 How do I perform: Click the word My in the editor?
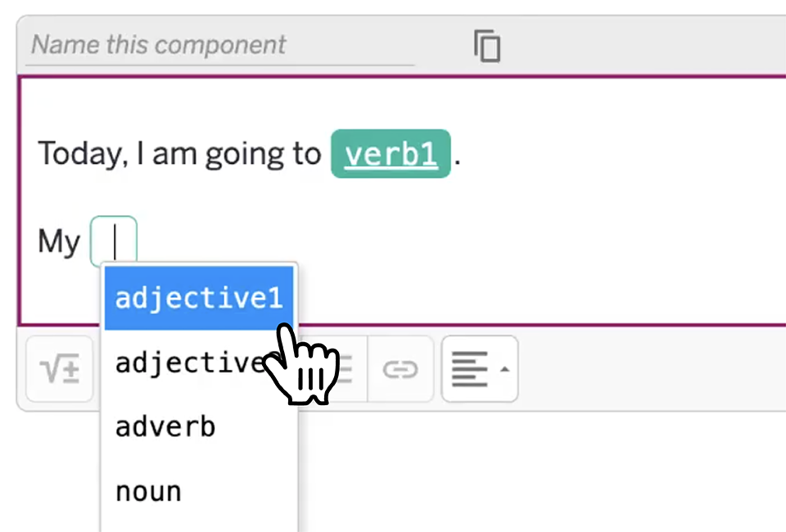point(59,242)
